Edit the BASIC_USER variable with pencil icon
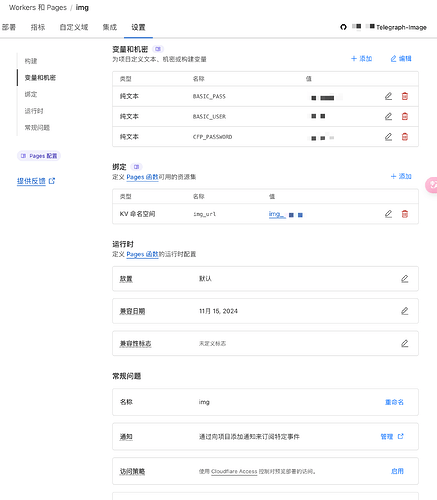Viewport: 437px width, 500px height. [388, 117]
